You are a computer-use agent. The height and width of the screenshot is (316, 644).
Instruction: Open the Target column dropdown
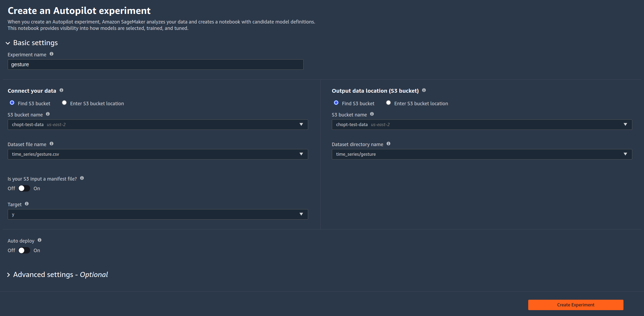click(x=158, y=214)
